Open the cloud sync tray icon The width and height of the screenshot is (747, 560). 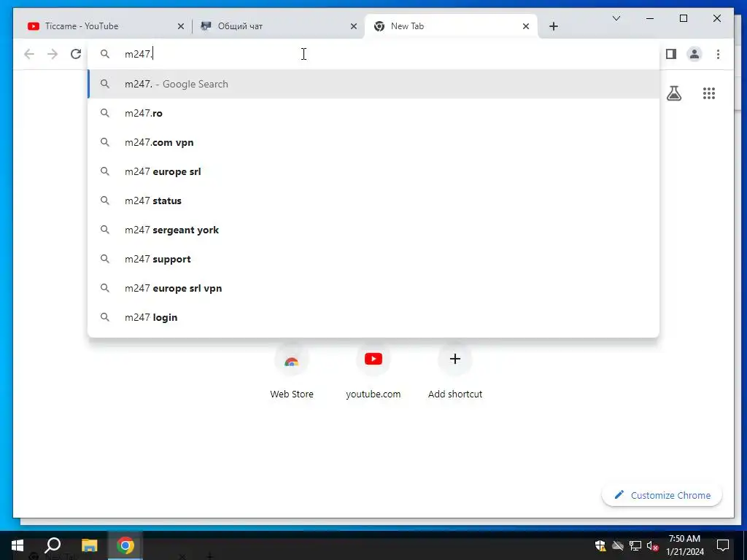pos(618,545)
